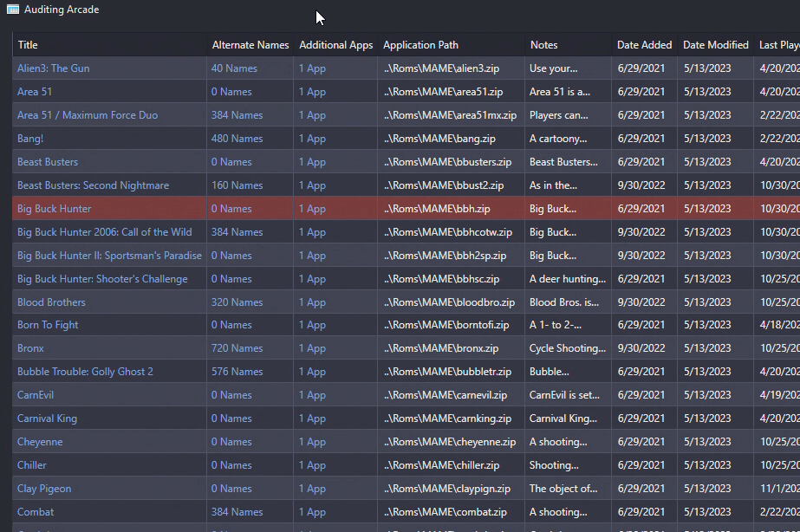Click the ..\Roms\MAME\area51mx.zip path
800x532 pixels.
(x=450, y=115)
